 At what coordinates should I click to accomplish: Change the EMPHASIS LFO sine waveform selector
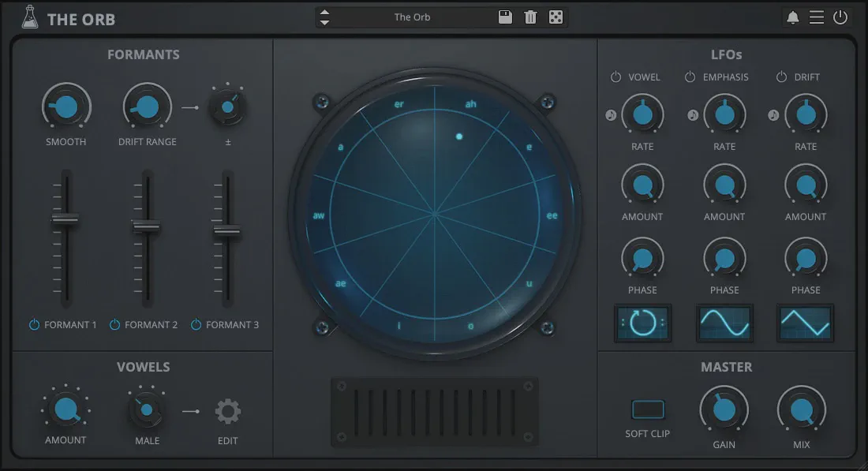coord(724,323)
